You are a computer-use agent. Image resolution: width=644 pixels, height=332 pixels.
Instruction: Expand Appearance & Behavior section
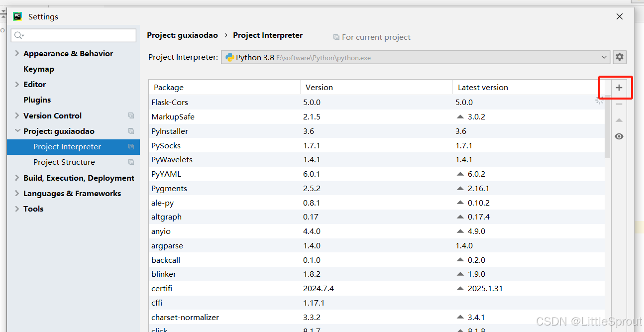pyautogui.click(x=17, y=54)
